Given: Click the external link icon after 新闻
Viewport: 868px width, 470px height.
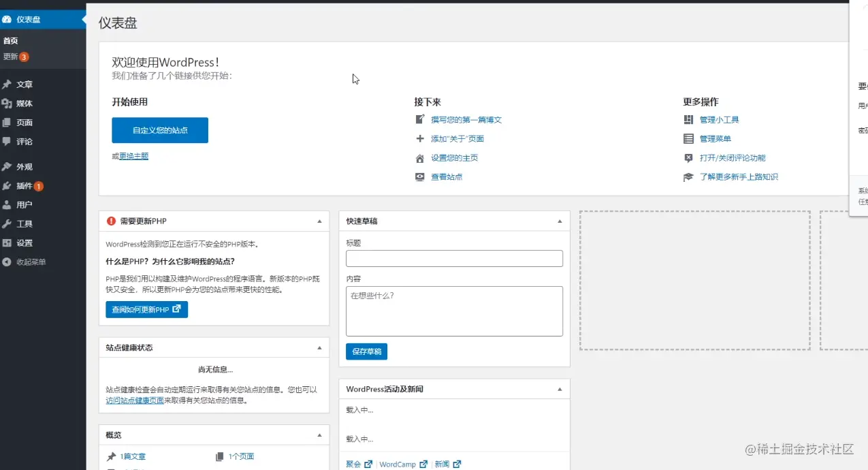Looking at the screenshot, I should [457, 465].
